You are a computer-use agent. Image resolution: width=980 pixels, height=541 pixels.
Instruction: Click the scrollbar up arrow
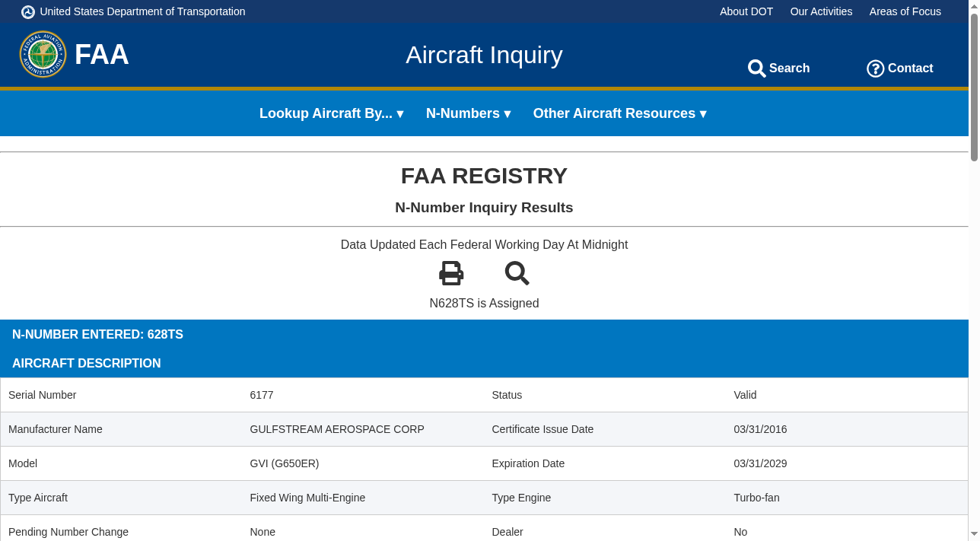tap(974, 5)
